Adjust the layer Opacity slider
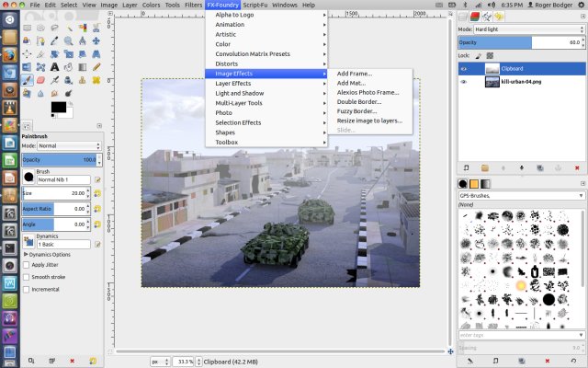Viewport: 588px width, 368px height. click(x=519, y=42)
